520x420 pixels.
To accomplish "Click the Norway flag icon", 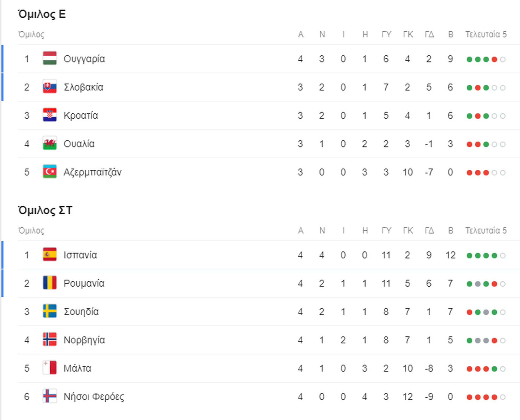I will point(50,340).
